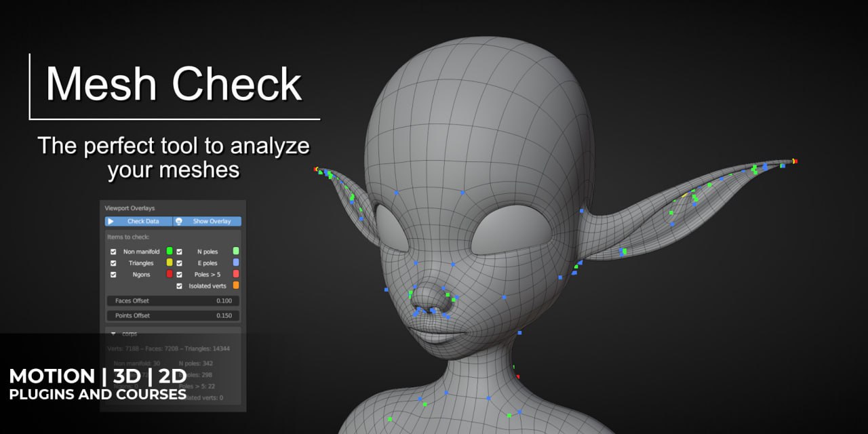Open the green Non manifold color swatch
Viewport: 868px width, 434px height.
click(x=170, y=251)
